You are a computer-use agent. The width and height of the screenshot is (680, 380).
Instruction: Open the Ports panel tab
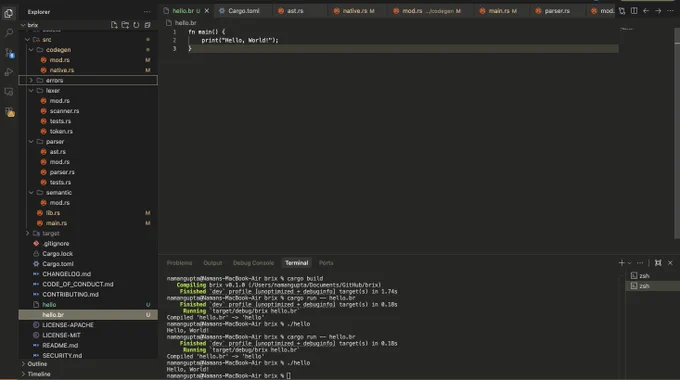[326, 263]
